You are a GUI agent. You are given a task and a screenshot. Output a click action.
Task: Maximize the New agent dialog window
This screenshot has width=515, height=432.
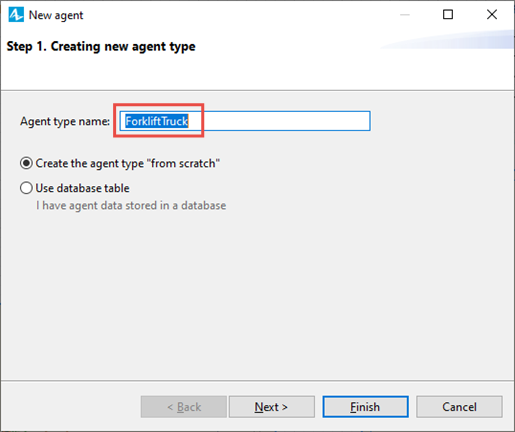coord(448,15)
